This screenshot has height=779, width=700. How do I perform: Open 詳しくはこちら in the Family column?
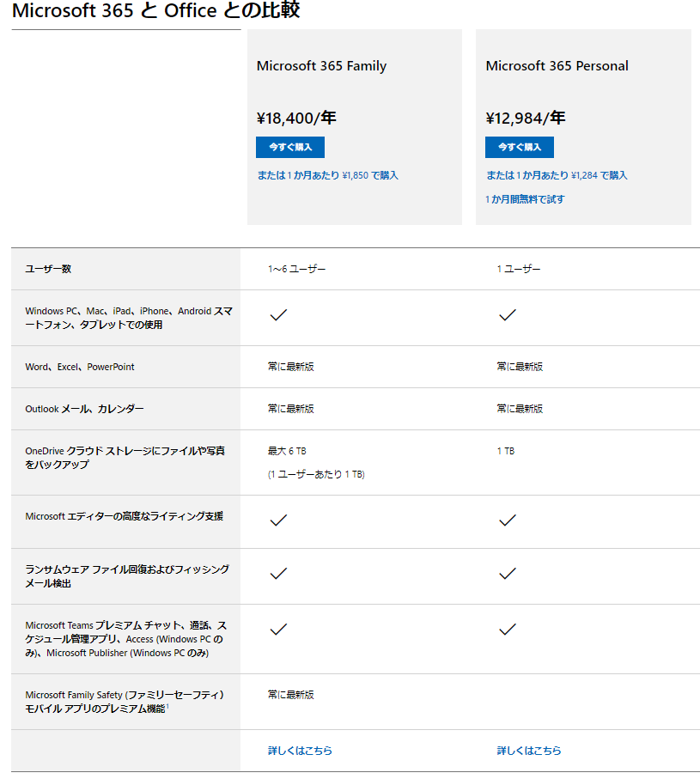(300, 751)
